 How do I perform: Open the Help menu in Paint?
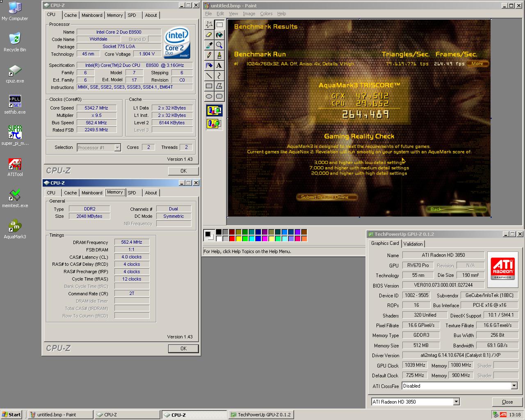pos(282,14)
